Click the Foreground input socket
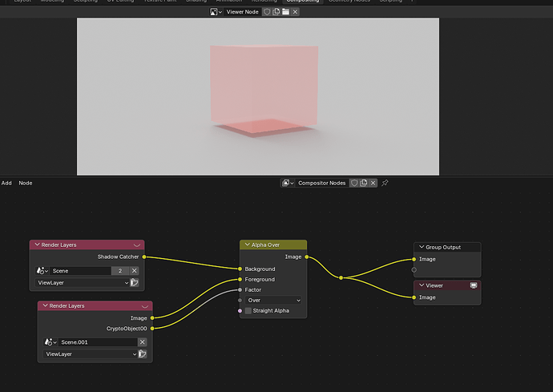553x392 pixels. click(240, 280)
